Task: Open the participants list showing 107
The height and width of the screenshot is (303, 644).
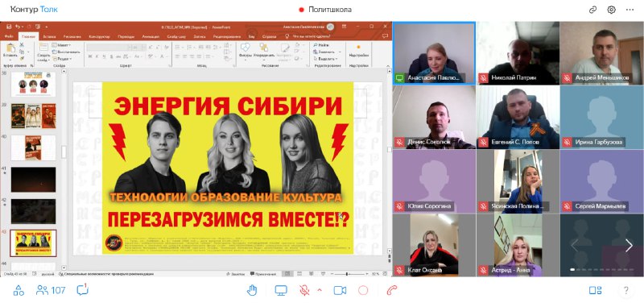Action: coord(51,291)
